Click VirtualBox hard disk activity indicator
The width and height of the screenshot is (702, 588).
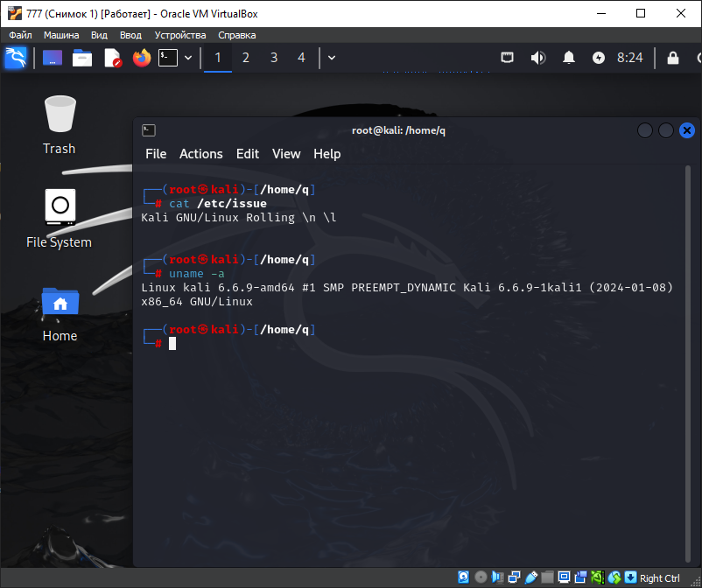(x=464, y=577)
